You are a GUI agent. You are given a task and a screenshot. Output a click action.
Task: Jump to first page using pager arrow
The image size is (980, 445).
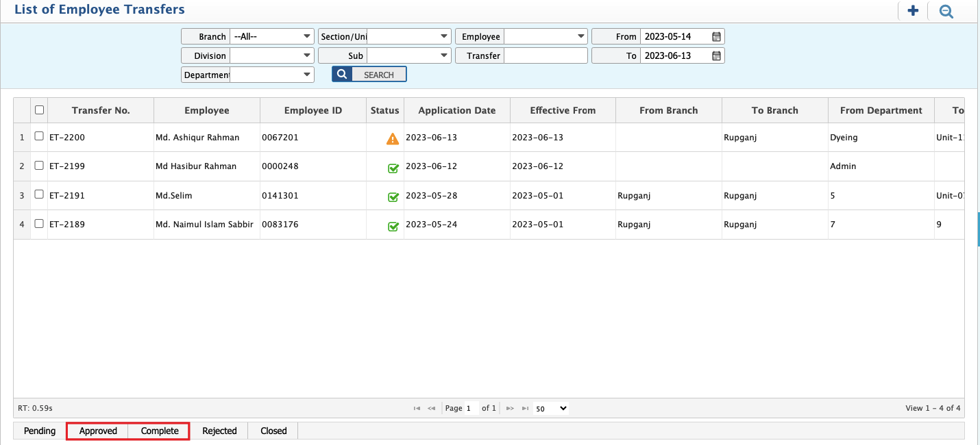(417, 408)
